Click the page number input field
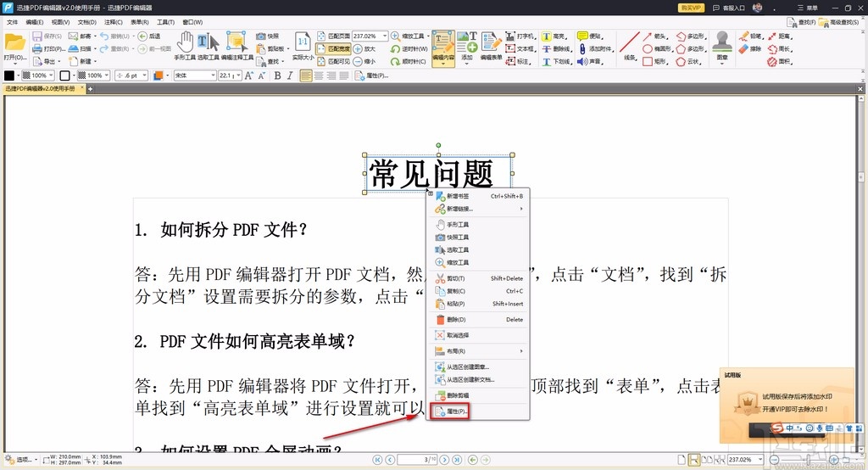868x470 pixels. click(418, 460)
